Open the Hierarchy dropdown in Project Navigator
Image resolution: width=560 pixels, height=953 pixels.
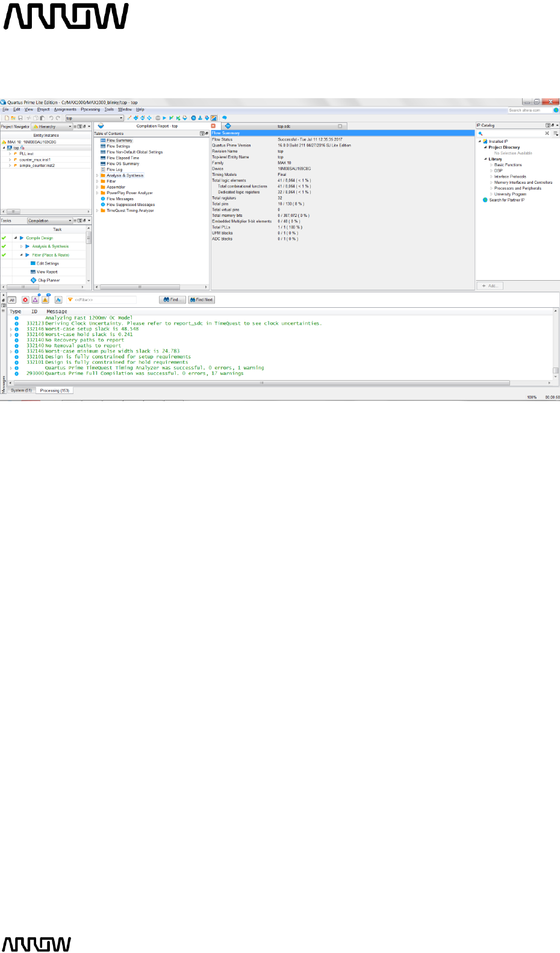[52, 127]
